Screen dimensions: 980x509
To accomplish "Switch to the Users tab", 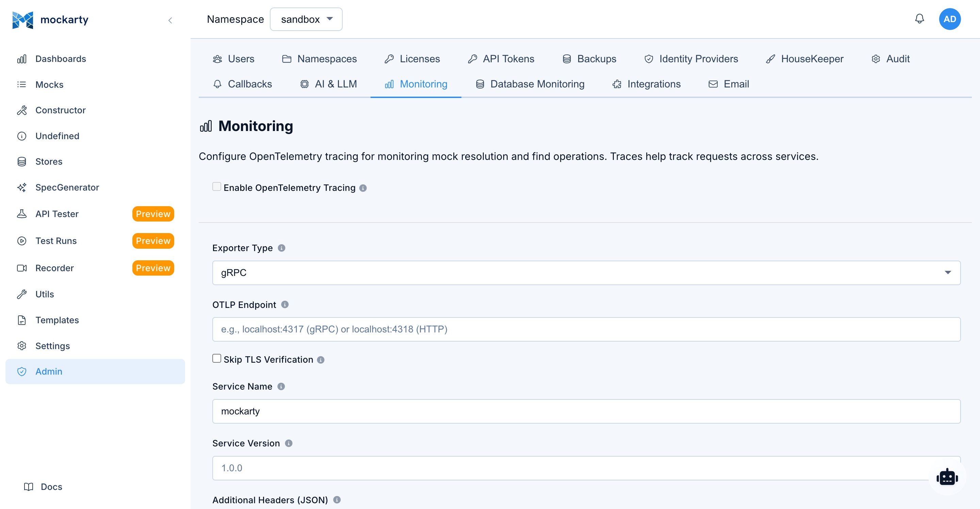I will pyautogui.click(x=233, y=59).
